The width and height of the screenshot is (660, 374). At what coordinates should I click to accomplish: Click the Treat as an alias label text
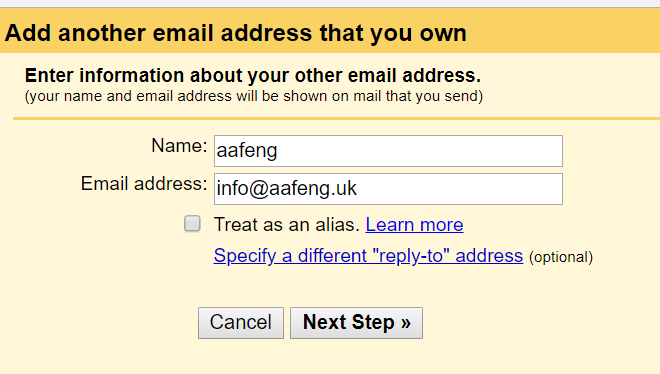coord(287,225)
